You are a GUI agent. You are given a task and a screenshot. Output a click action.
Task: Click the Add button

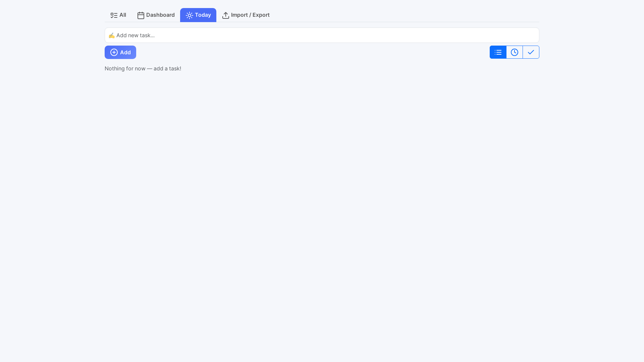click(x=120, y=52)
